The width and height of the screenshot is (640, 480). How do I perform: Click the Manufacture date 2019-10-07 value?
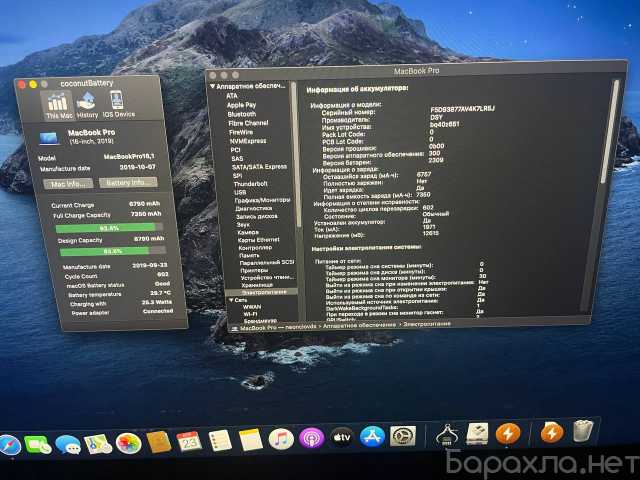[x=138, y=167]
